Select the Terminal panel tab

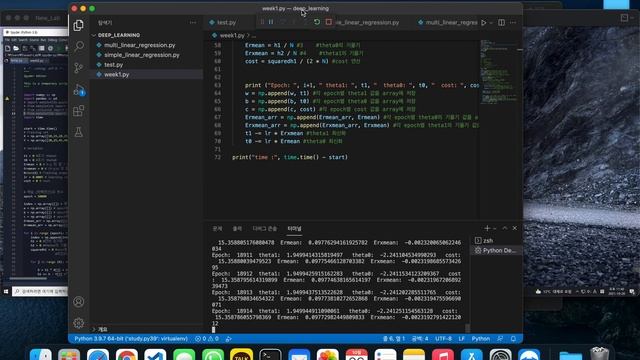click(x=294, y=229)
